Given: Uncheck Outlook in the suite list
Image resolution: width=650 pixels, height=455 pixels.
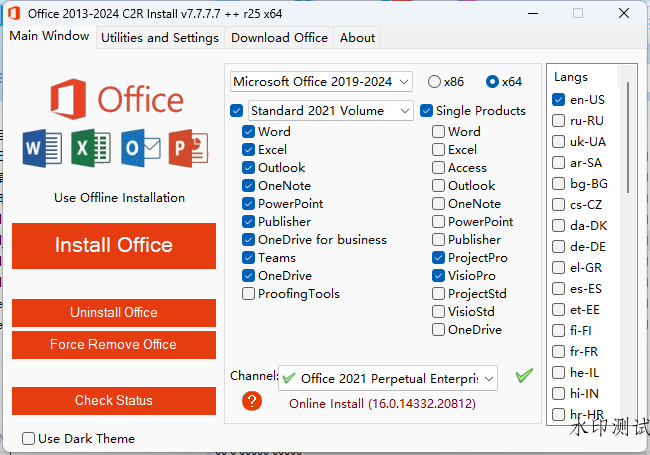Looking at the screenshot, I should pyautogui.click(x=248, y=168).
